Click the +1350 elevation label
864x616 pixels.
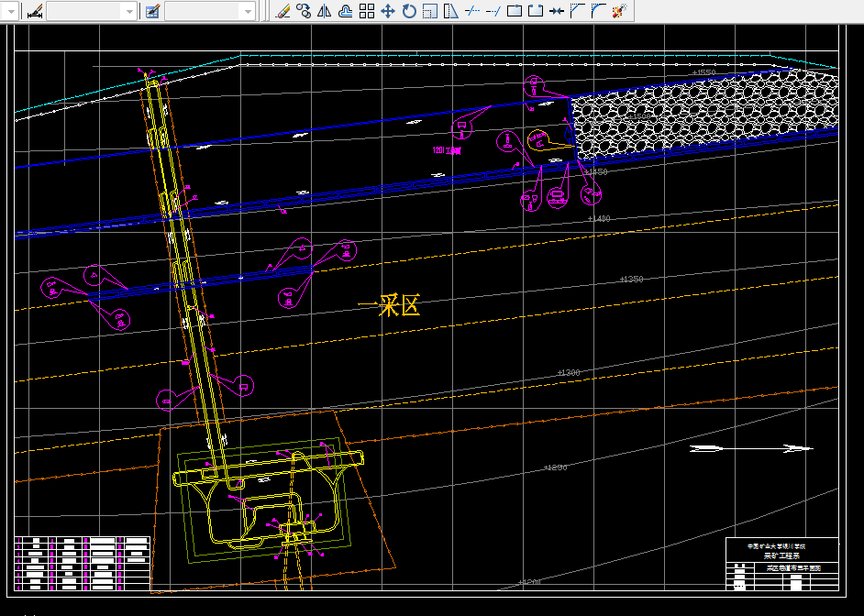click(x=631, y=279)
